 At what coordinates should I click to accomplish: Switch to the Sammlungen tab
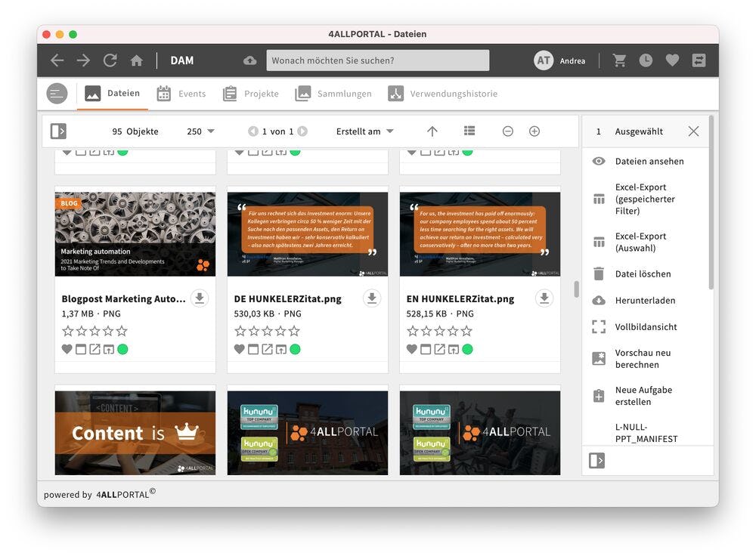pyautogui.click(x=333, y=94)
